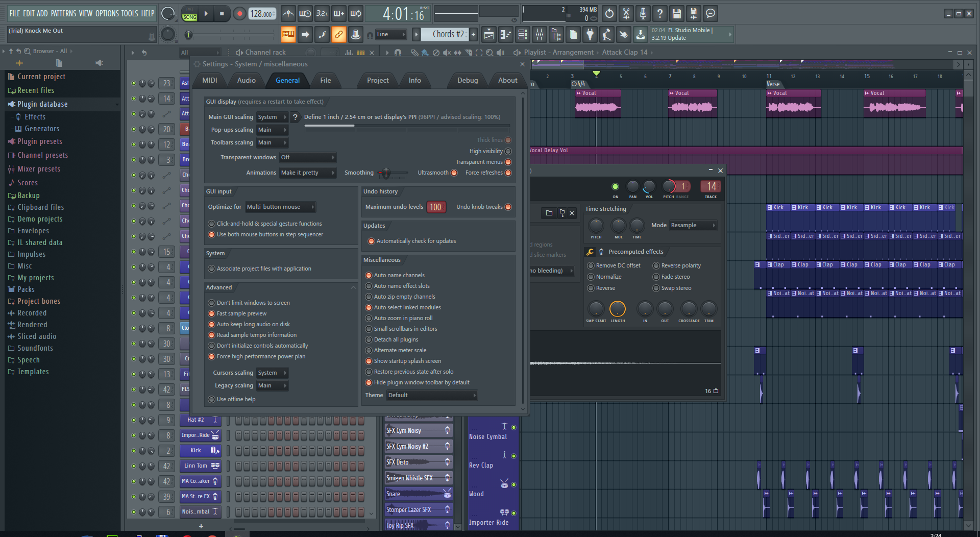Open the PATTERNS menu

click(63, 13)
